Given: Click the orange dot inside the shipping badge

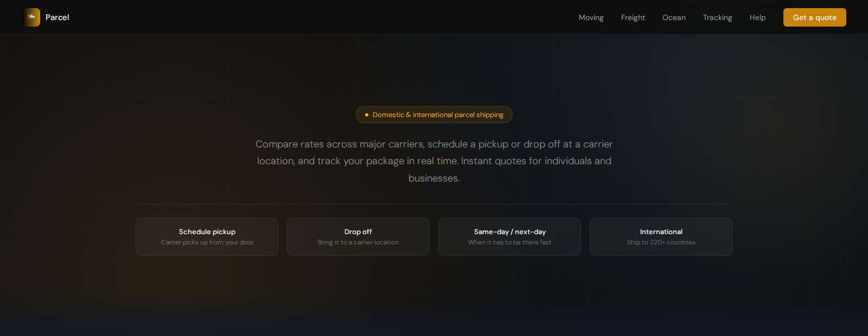Looking at the screenshot, I should click(366, 115).
